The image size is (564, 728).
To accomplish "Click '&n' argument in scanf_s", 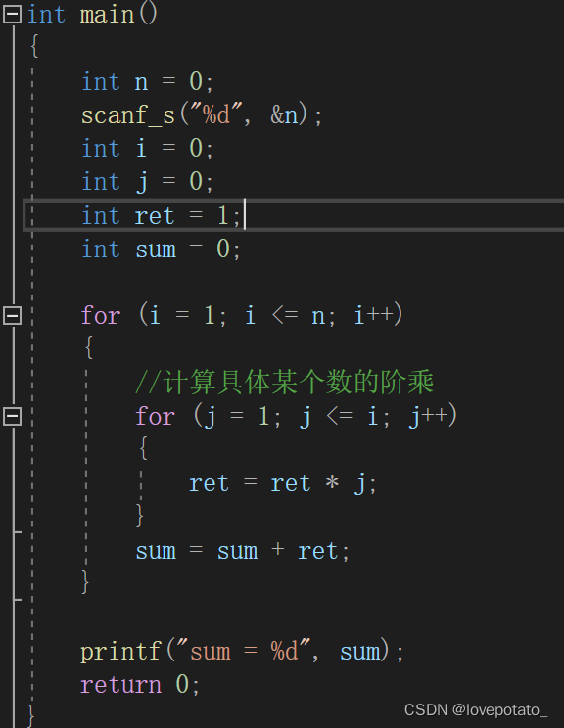I will (284, 115).
